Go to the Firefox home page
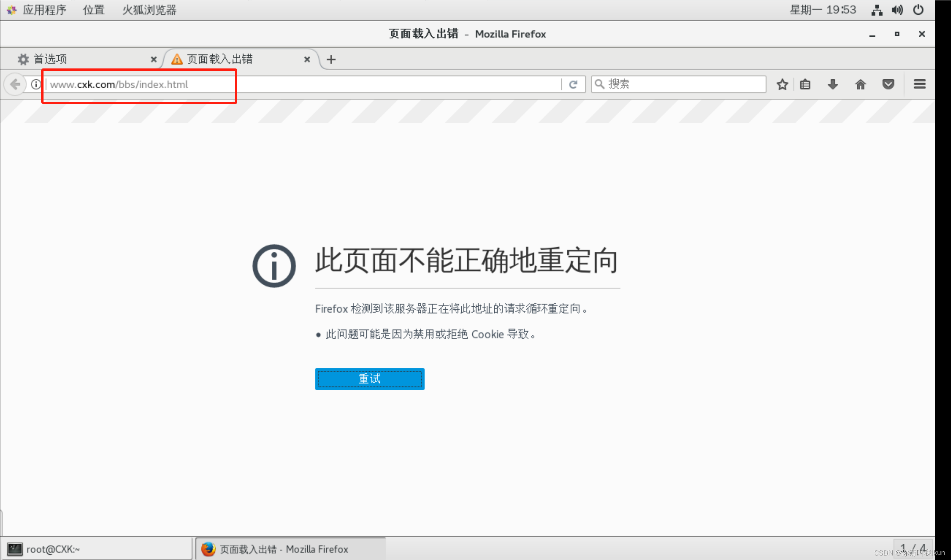 click(860, 84)
